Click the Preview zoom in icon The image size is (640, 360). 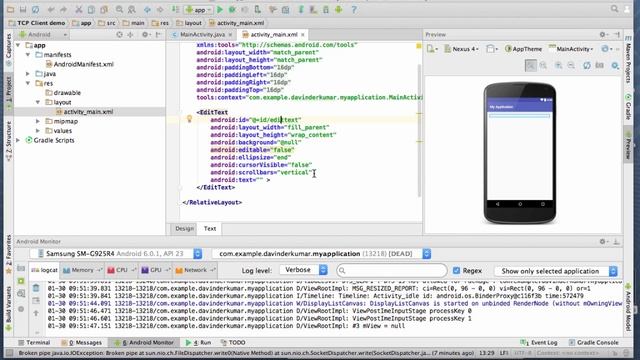(558, 65)
